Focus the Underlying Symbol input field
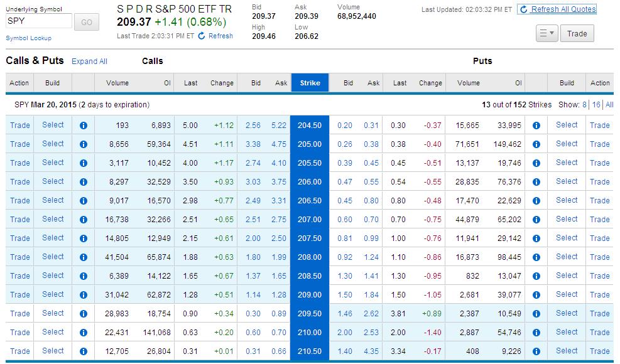Screen dimensions: 620x364 tap(39, 21)
